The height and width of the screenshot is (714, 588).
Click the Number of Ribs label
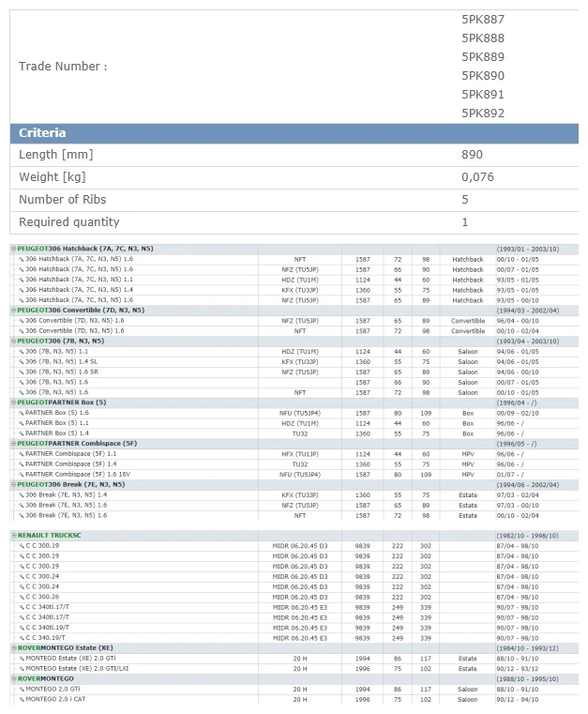pos(62,200)
